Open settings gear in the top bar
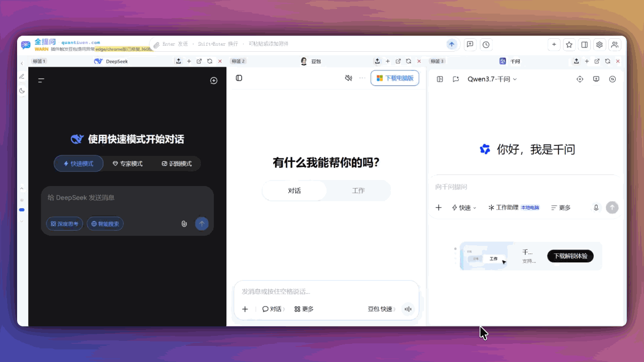 pos(599,44)
